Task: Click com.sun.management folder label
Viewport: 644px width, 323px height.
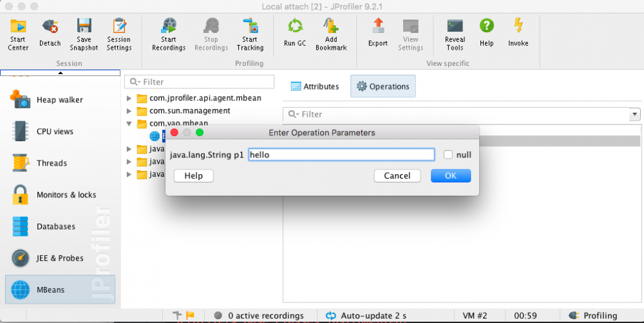Action: coord(190,110)
